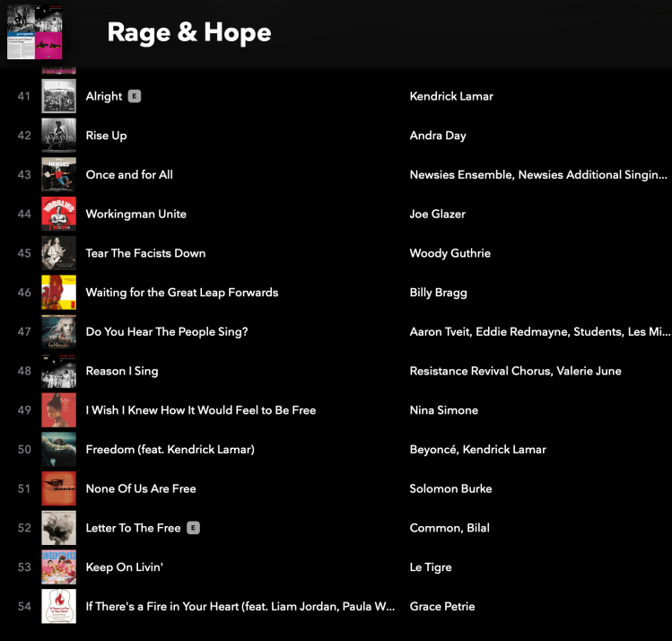Screen dimensions: 672x641
Task: Play the track None Of Us Are Free
Action: 141,488
